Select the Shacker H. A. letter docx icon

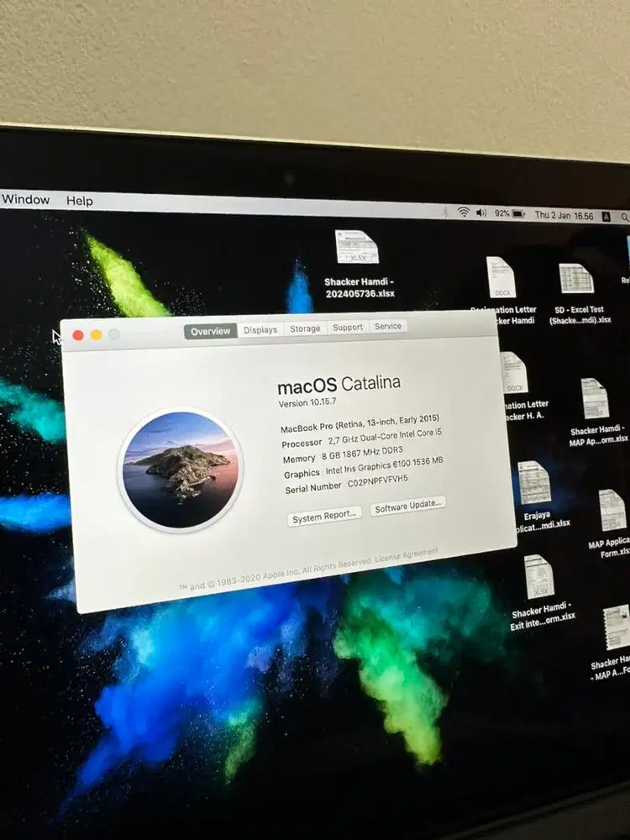click(x=514, y=373)
